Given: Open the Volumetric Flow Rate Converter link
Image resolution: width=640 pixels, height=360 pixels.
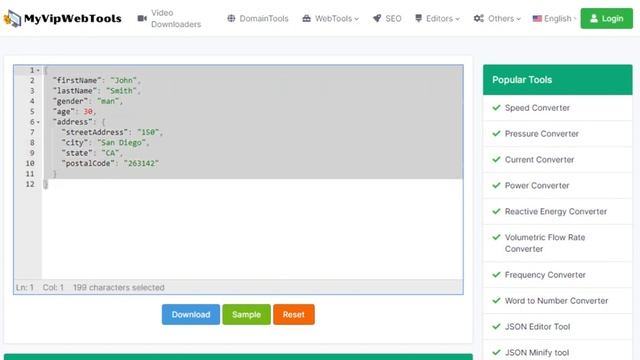Looking at the screenshot, I should click(x=545, y=243).
